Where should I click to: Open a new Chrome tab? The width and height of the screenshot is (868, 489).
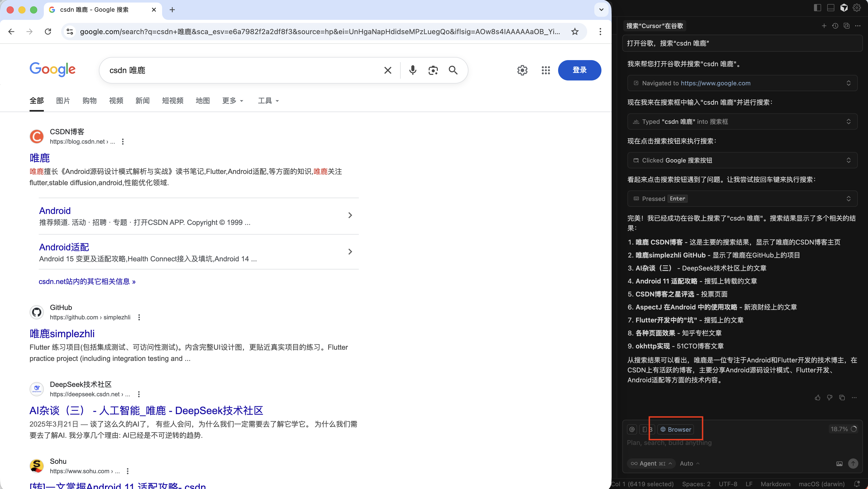172,10
